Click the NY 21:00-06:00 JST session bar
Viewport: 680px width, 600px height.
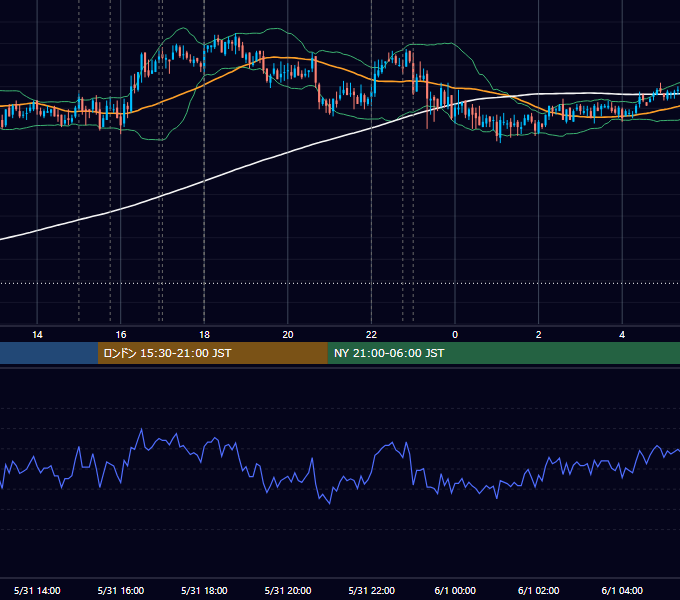[503, 353]
